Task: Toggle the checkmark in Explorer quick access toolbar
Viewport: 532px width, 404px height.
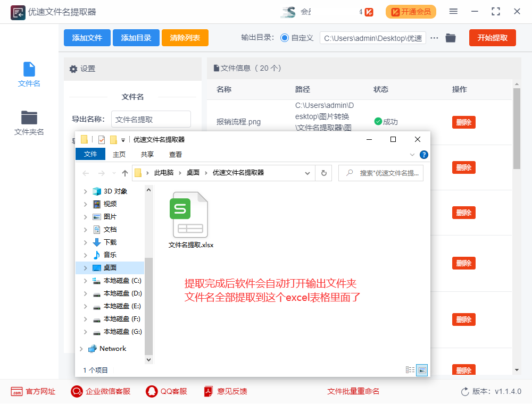Action: click(101, 139)
